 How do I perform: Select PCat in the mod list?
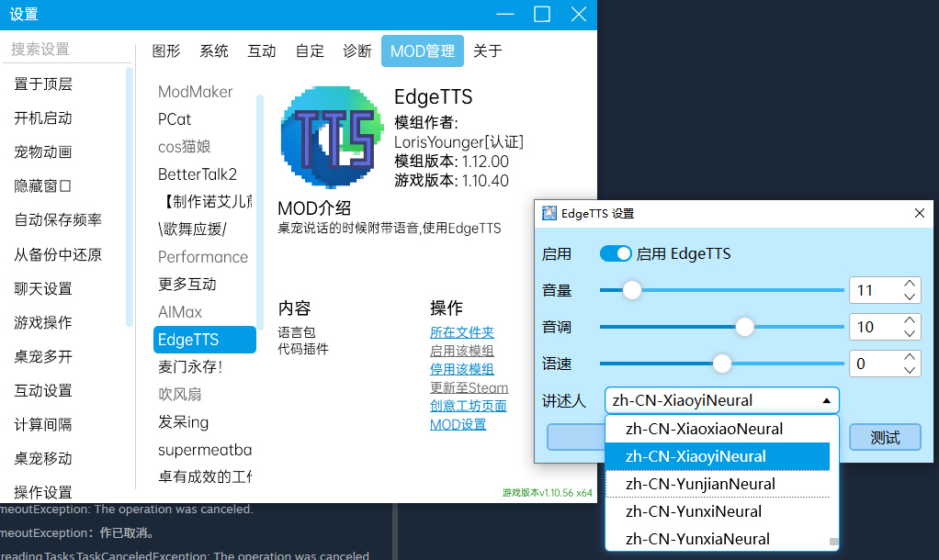pyautogui.click(x=204, y=119)
